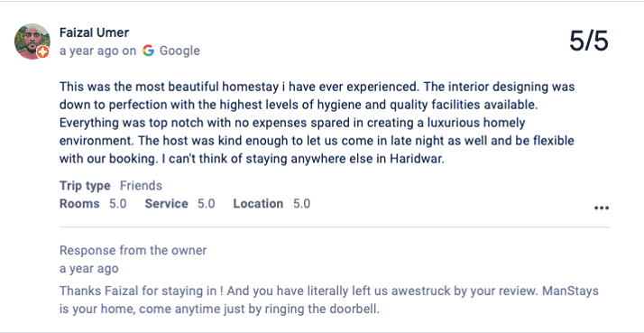Image resolution: width=644 pixels, height=333 pixels.
Task: Click the Location 5.0 rating
Action: pyautogui.click(x=271, y=204)
